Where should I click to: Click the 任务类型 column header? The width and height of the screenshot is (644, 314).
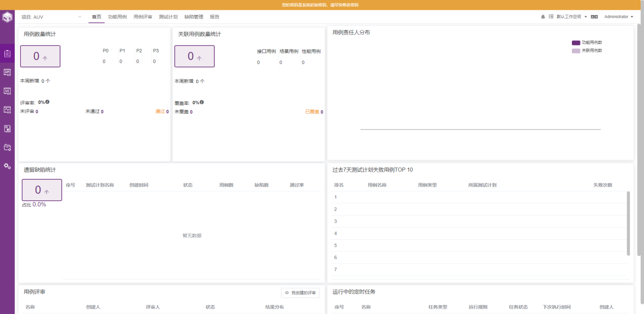pos(438,307)
